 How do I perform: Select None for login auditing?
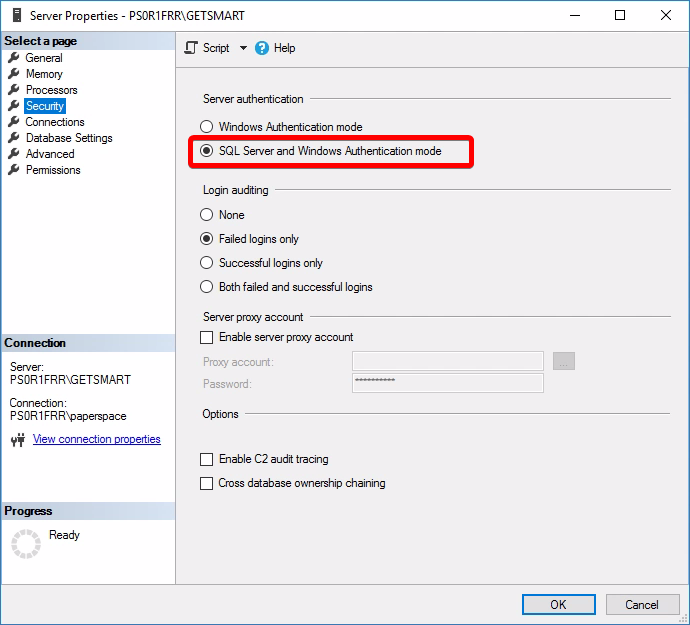click(x=207, y=215)
